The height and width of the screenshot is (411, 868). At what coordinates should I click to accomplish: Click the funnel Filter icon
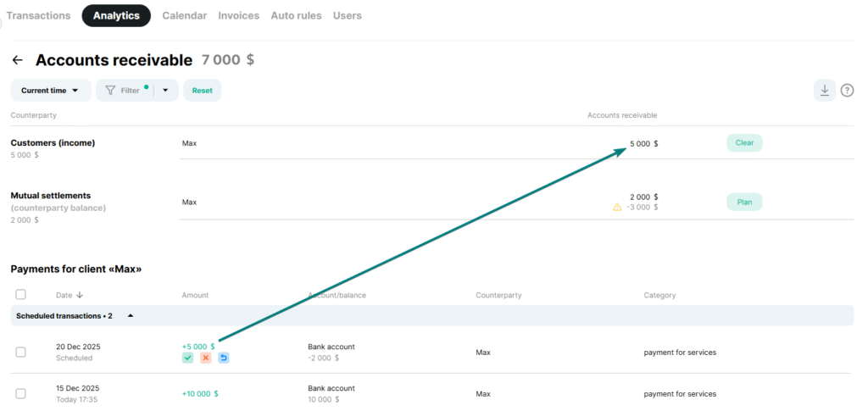(x=110, y=91)
